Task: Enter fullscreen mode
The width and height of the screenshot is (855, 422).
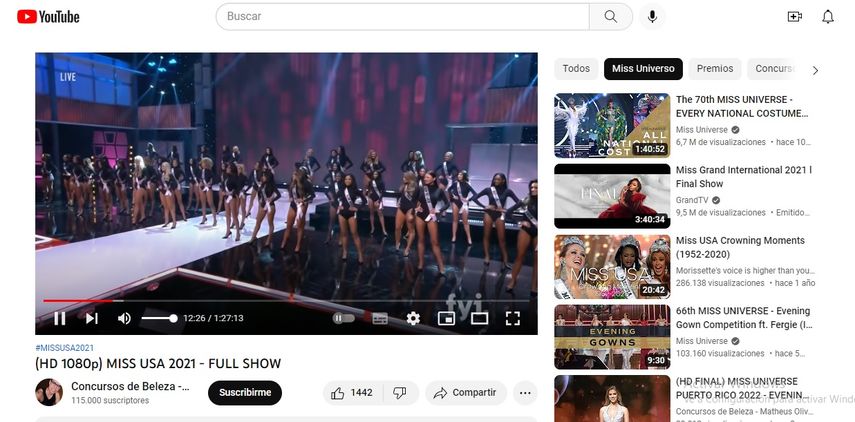Action: tap(512, 318)
